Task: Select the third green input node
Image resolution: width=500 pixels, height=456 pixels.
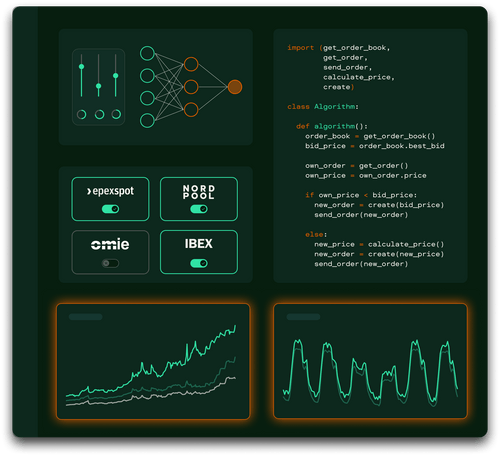Action: coord(147,98)
